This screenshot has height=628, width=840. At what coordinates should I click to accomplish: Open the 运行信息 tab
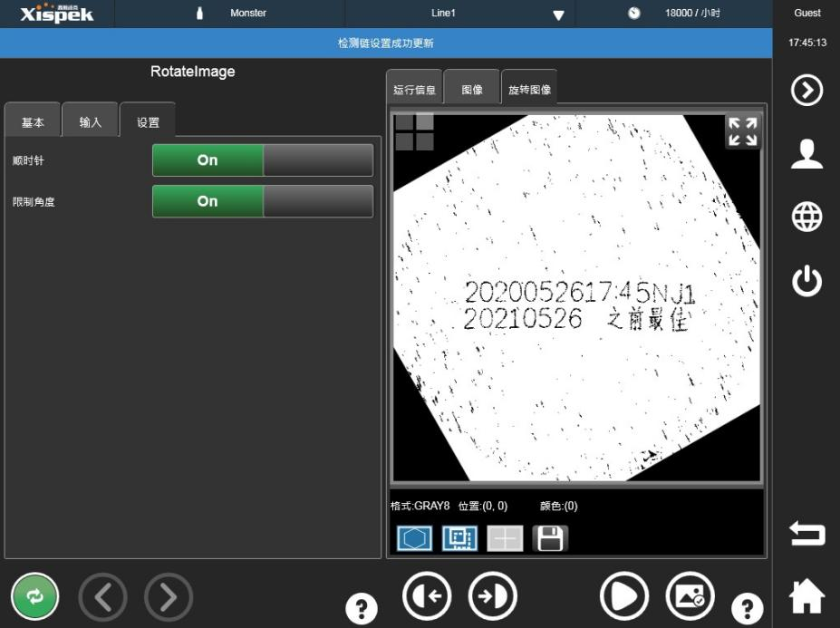415,89
